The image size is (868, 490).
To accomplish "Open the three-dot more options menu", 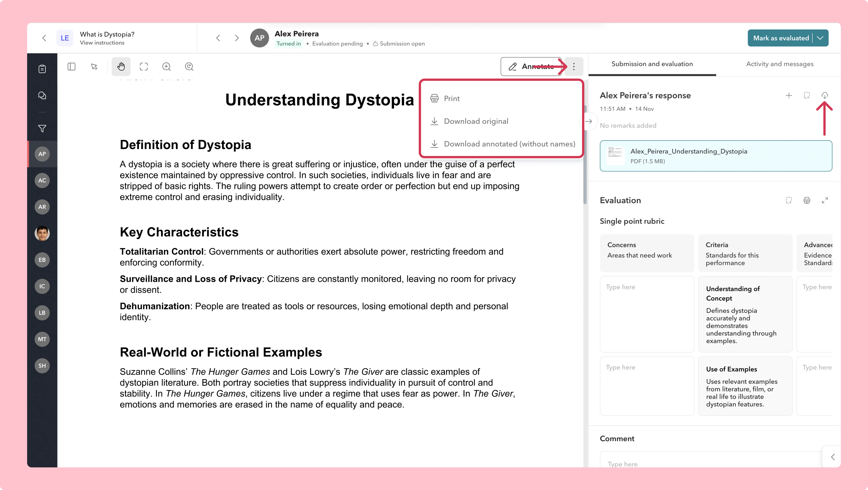I will [574, 66].
